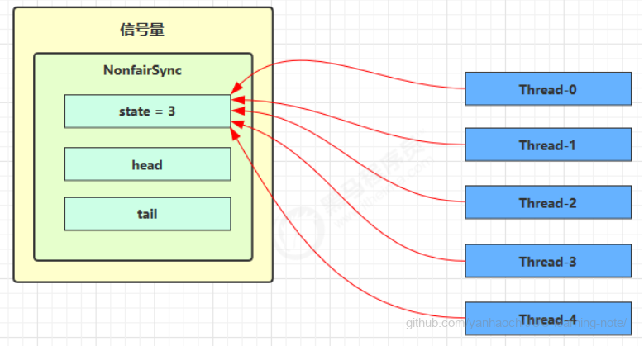
Task: Pick the Thread-3 box
Action: 547,262
